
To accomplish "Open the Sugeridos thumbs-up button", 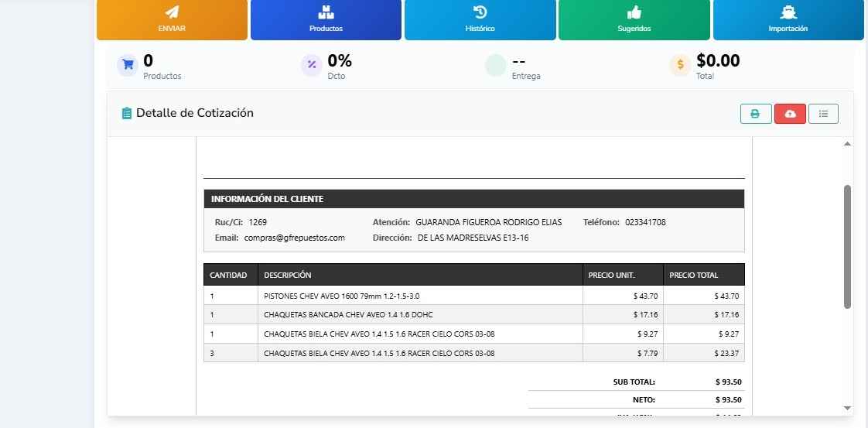I will 634,19.
